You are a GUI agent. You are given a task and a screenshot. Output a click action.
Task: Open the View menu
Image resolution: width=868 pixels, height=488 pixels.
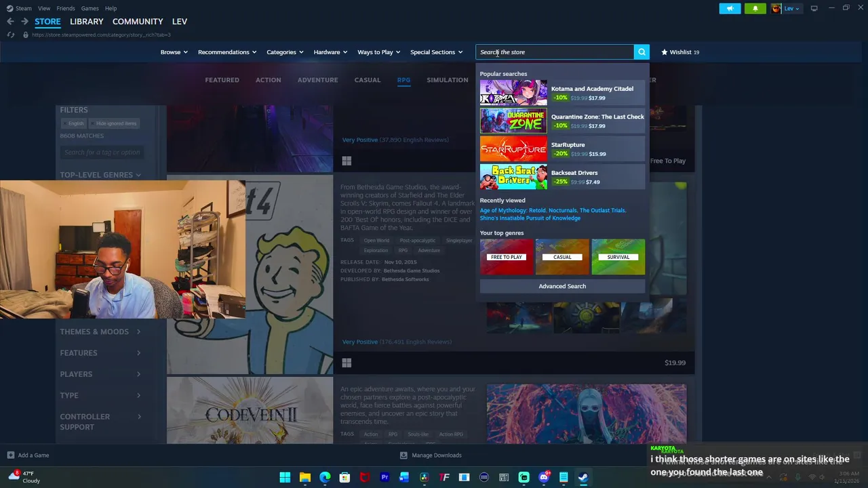point(44,8)
